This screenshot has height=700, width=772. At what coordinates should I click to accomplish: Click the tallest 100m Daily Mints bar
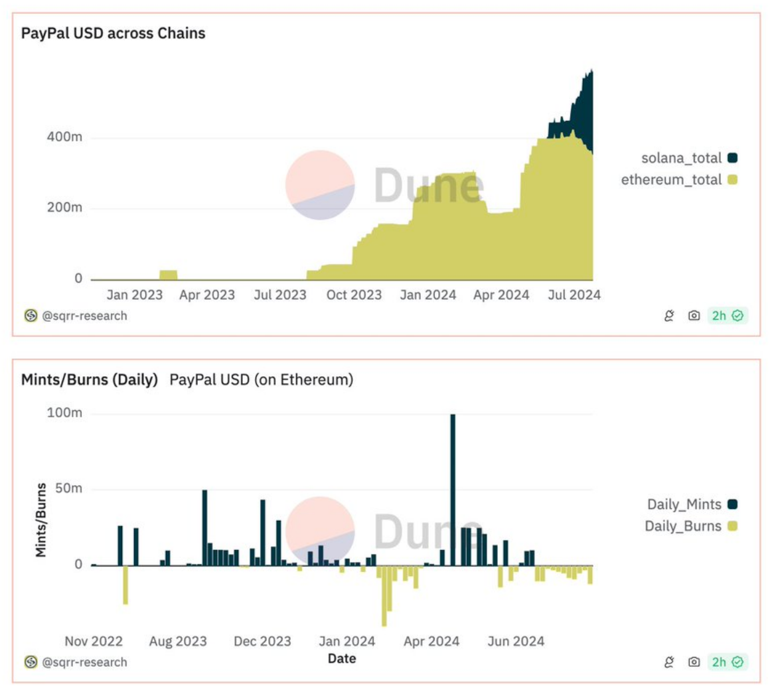click(453, 491)
